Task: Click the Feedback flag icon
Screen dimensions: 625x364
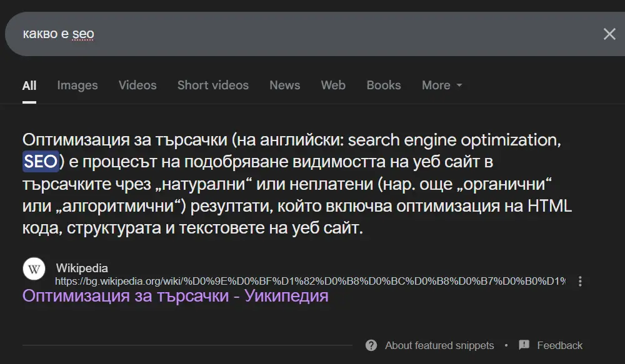Action: (x=524, y=345)
